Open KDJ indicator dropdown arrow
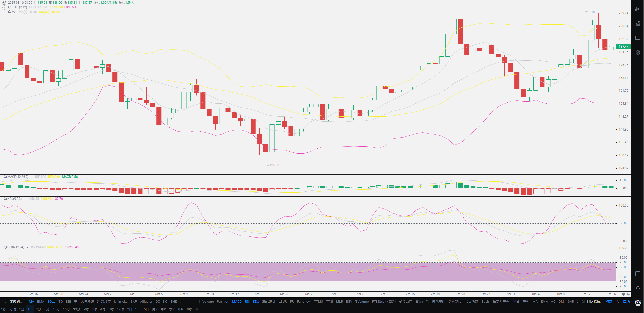644x313 pixels. click(25, 199)
